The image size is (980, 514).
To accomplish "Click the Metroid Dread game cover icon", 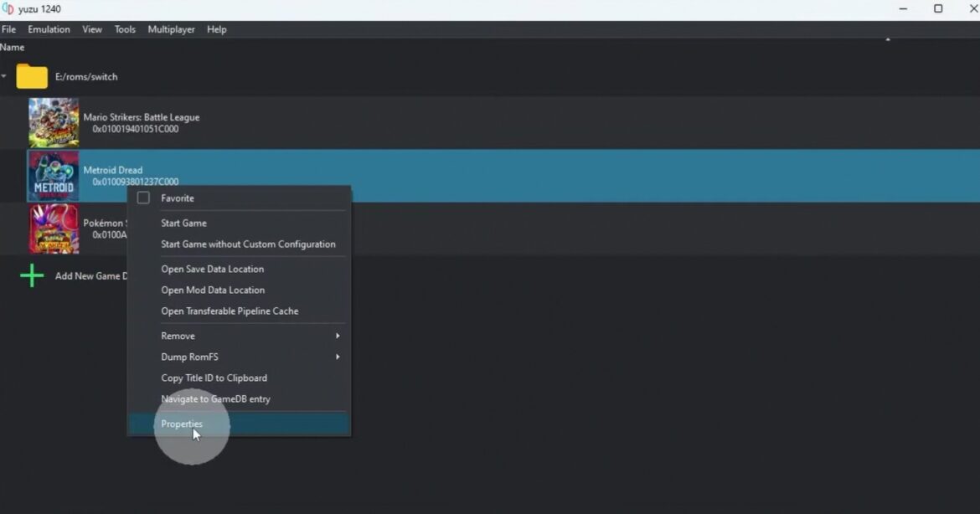I will [x=54, y=176].
